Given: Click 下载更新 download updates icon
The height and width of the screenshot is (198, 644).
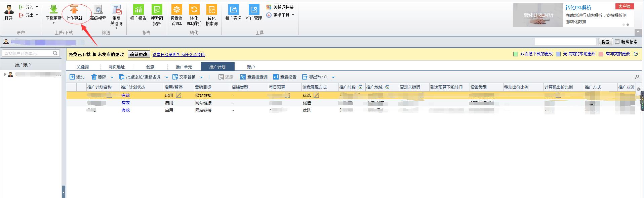Looking at the screenshot, I should coord(53,9).
